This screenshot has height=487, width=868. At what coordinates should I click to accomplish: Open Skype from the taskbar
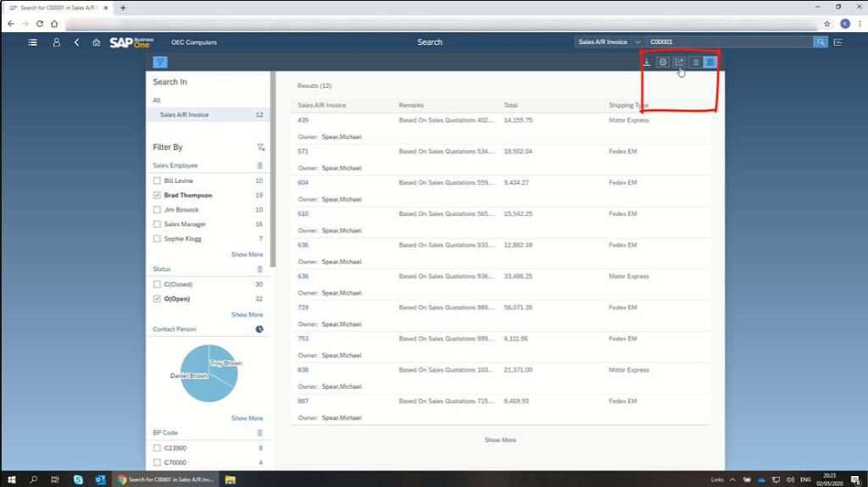78,479
